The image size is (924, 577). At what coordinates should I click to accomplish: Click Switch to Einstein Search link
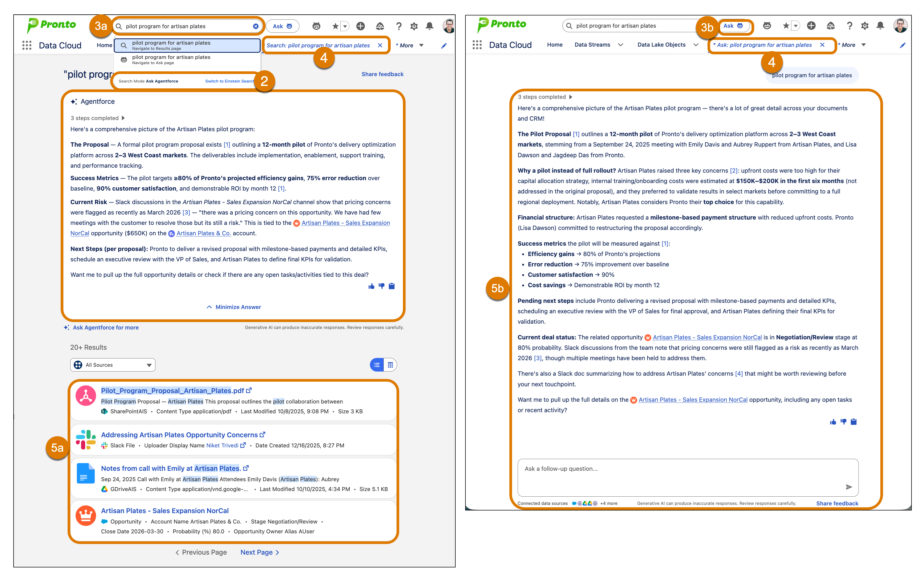[x=229, y=81]
